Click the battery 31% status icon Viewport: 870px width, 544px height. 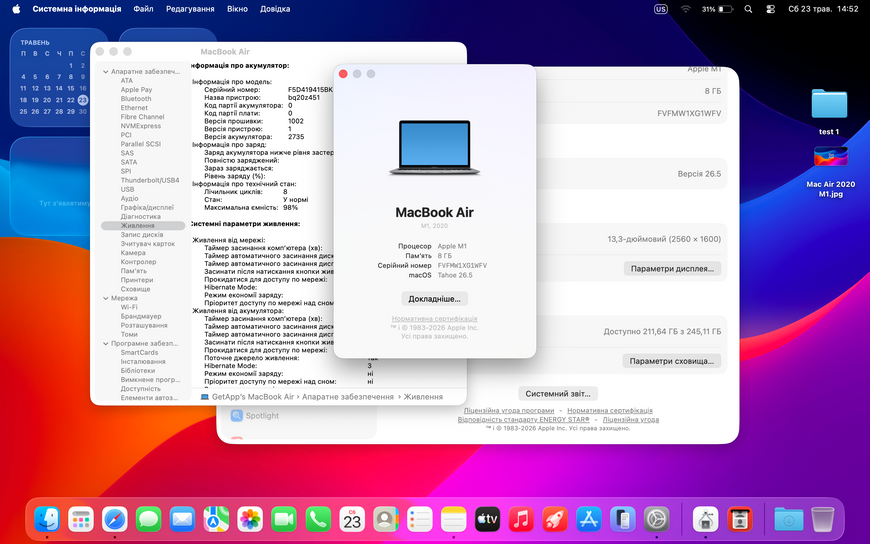tap(717, 9)
